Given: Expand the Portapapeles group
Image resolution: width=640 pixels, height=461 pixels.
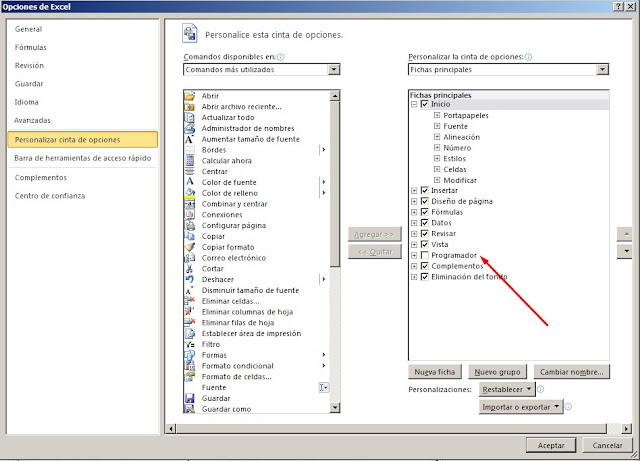Looking at the screenshot, I should [x=437, y=115].
